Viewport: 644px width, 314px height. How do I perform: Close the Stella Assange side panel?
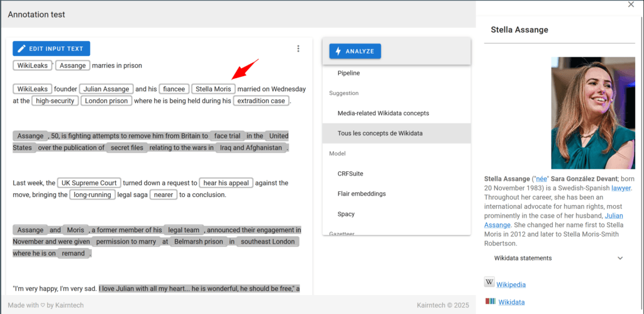coord(631,4)
